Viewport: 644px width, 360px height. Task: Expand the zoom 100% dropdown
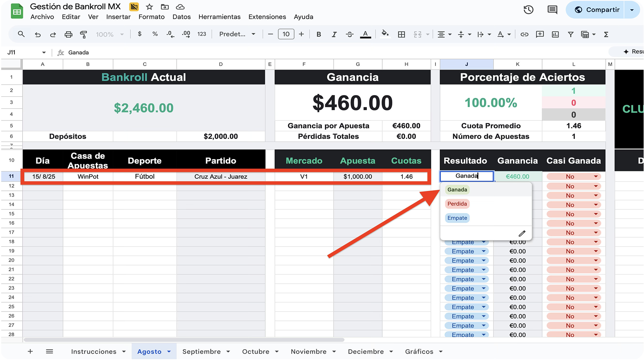(x=110, y=34)
